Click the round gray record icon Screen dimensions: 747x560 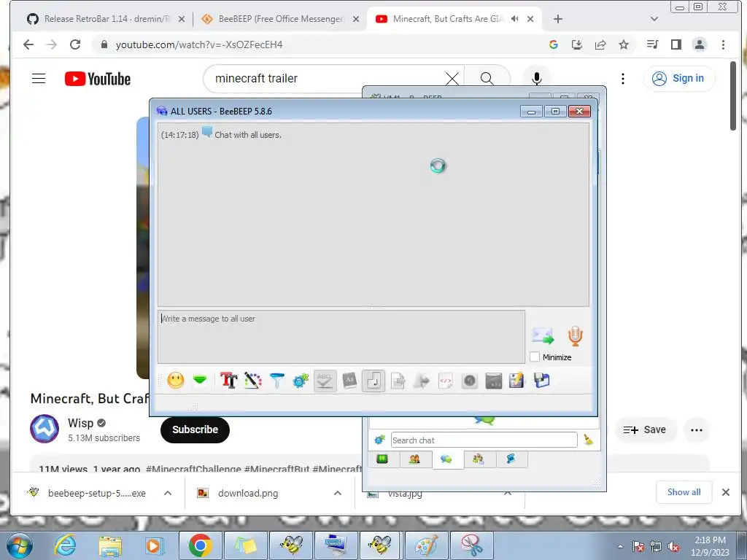tap(470, 381)
